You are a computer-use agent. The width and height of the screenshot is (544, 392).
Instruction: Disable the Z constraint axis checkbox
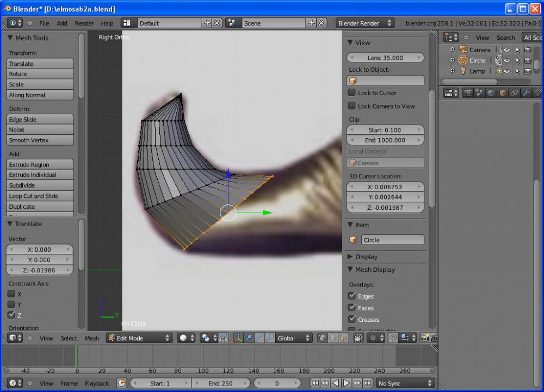click(x=11, y=315)
